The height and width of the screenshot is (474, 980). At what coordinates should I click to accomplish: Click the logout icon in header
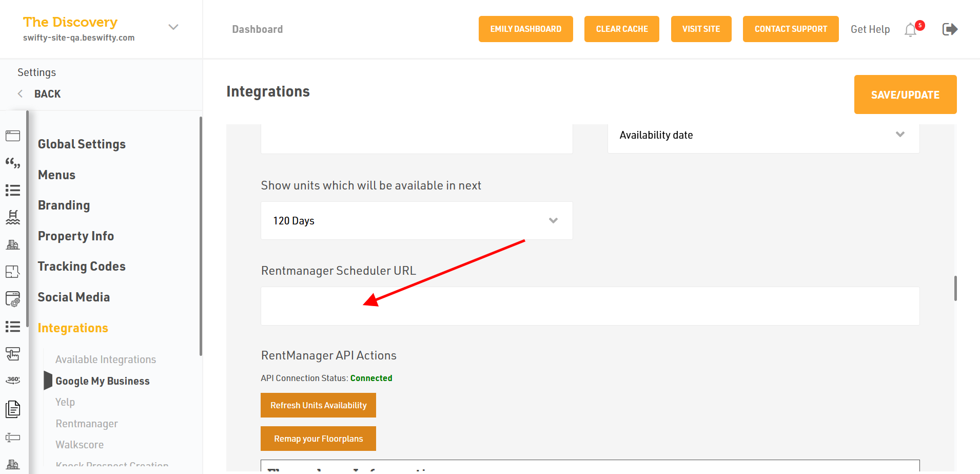tap(950, 29)
